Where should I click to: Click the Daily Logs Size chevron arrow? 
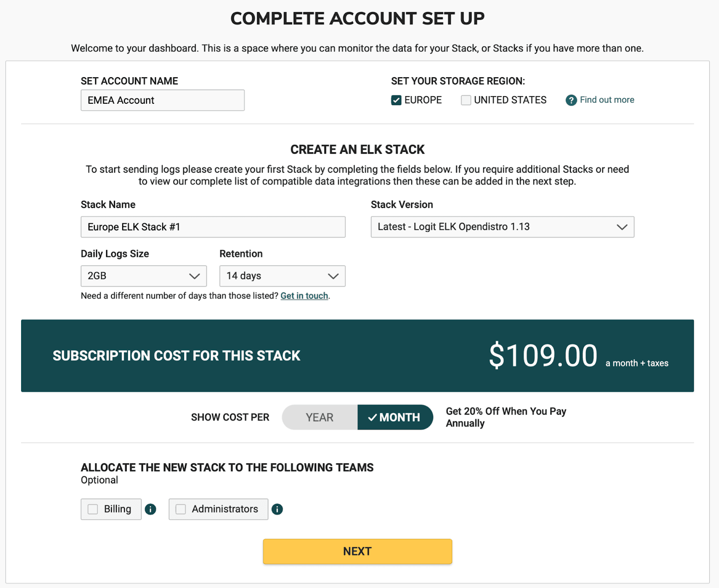pyautogui.click(x=195, y=276)
